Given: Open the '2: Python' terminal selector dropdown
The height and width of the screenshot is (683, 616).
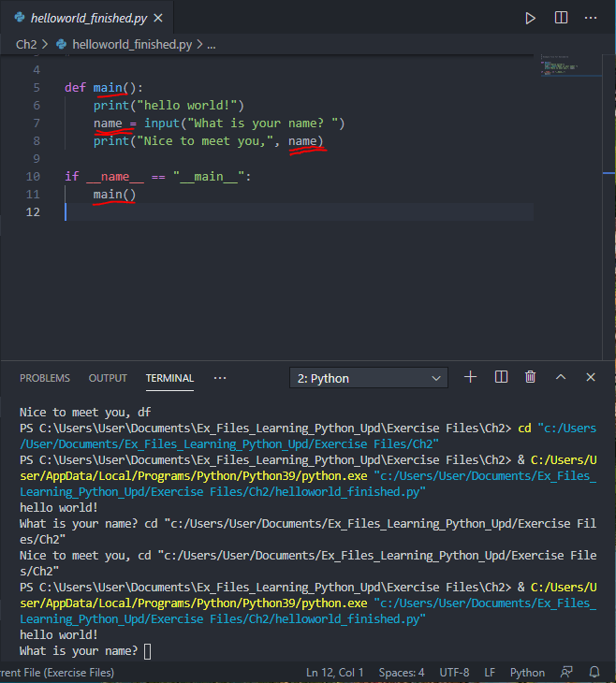Looking at the screenshot, I should [369, 378].
